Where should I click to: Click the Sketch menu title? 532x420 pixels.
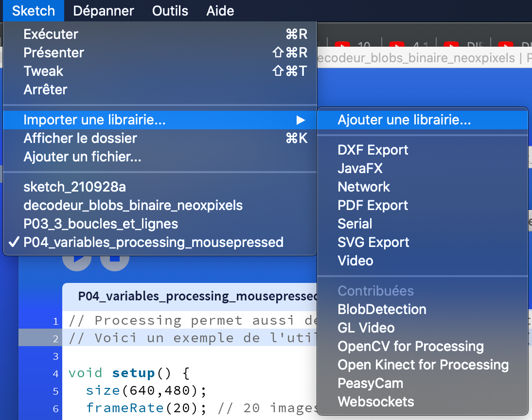33,11
